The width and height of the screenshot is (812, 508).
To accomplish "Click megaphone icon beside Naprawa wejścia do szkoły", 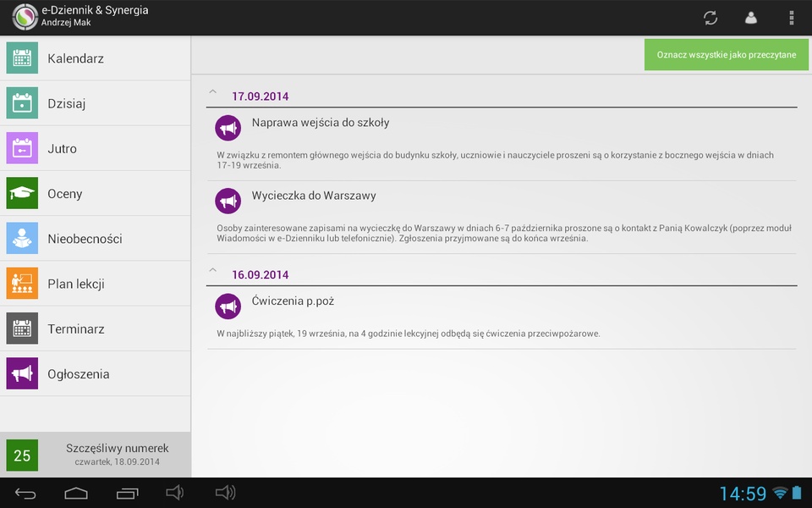I will 228,128.
